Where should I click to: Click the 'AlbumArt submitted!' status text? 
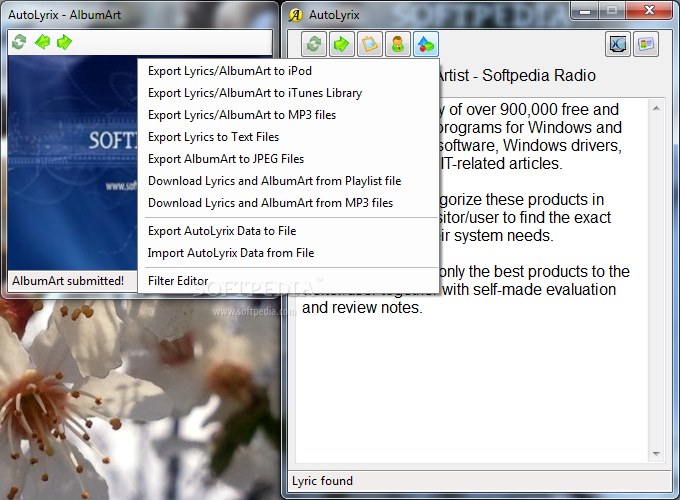68,281
